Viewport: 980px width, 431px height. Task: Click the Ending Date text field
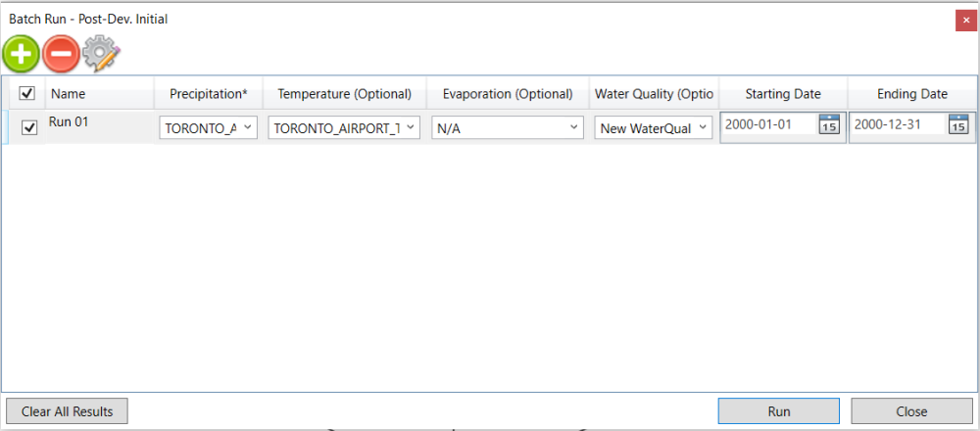tap(896, 125)
